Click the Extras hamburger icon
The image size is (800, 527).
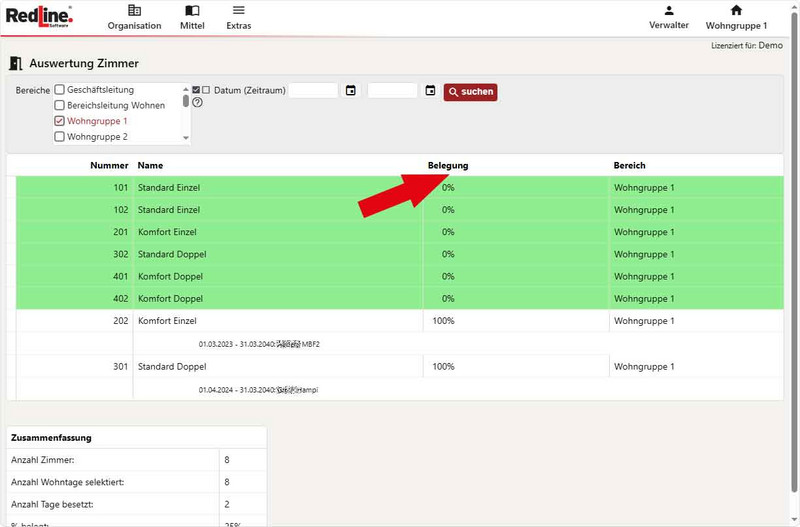238,11
